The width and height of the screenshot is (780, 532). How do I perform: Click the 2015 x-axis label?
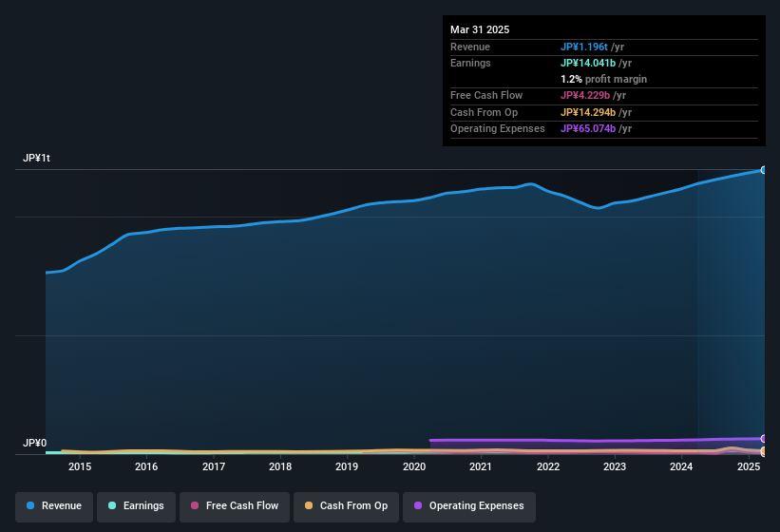point(80,466)
